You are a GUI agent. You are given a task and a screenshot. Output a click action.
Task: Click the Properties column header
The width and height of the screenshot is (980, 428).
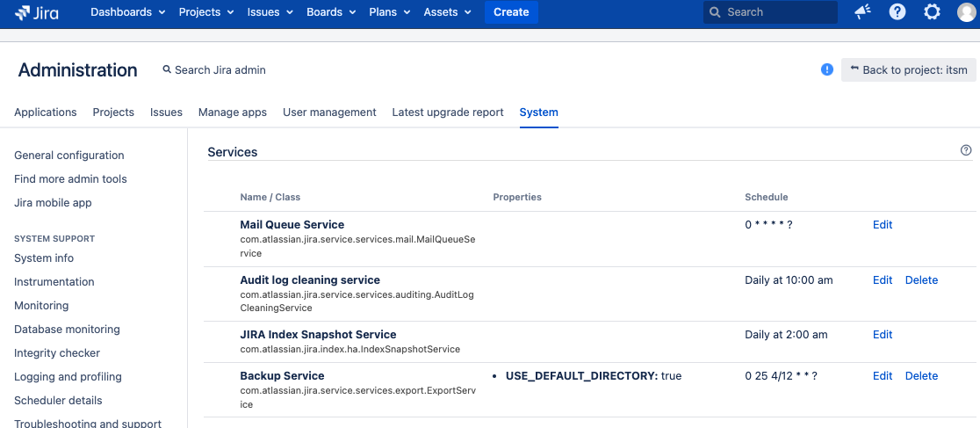(517, 197)
